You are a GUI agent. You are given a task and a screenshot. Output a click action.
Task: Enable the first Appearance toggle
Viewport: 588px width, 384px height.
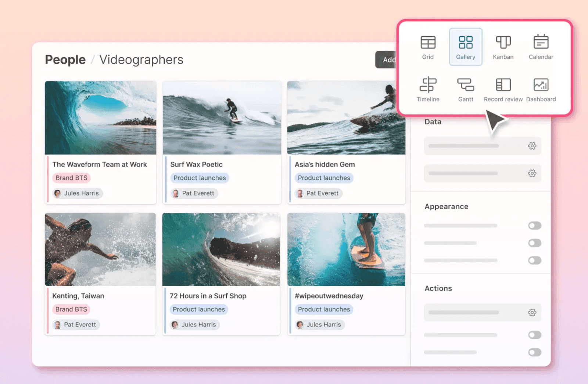pyautogui.click(x=534, y=225)
